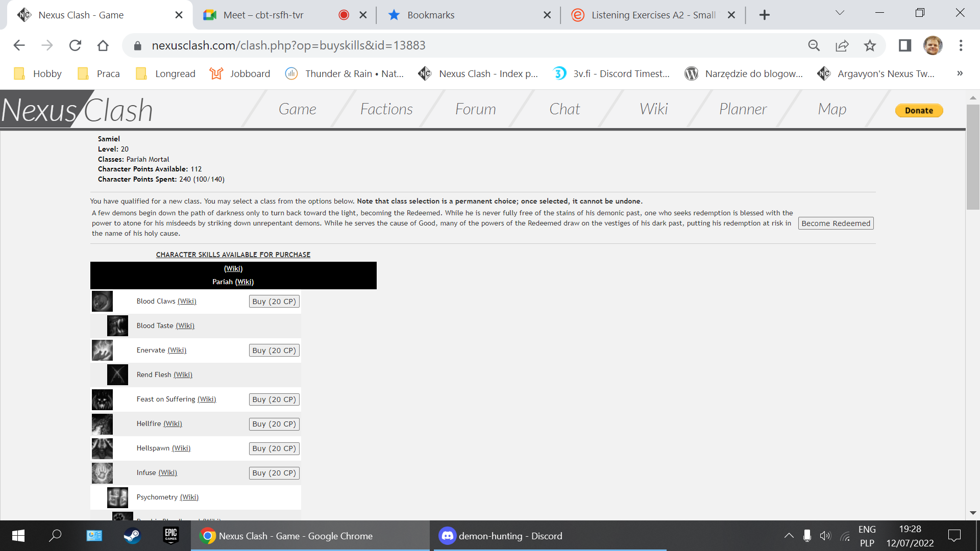This screenshot has height=551, width=980.
Task: Open the Thunder & Rain bookmark
Action: coord(345,73)
